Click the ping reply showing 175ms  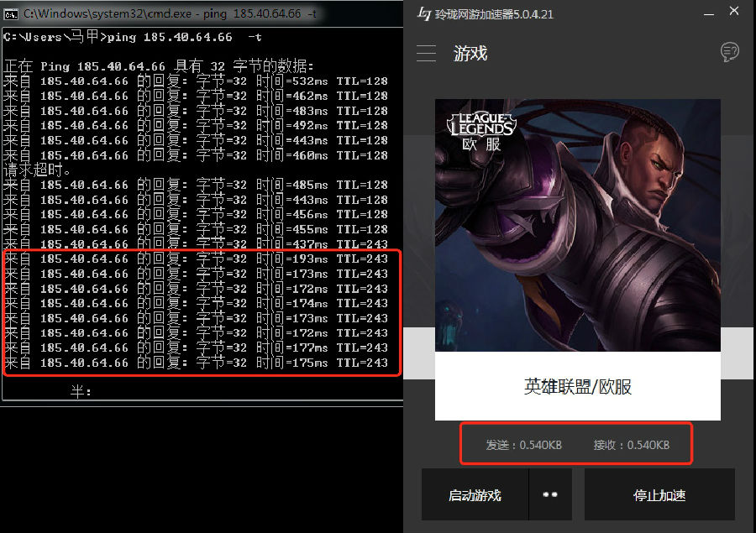point(195,363)
